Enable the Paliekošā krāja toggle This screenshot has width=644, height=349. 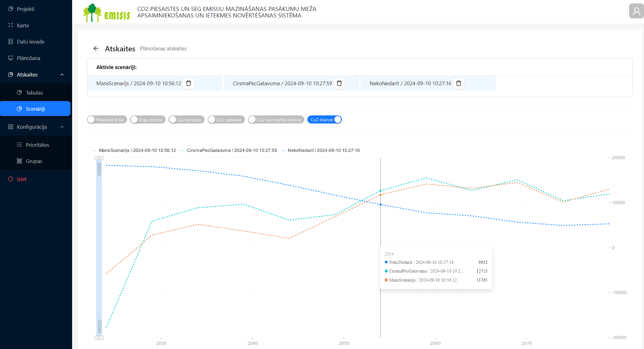coord(107,120)
